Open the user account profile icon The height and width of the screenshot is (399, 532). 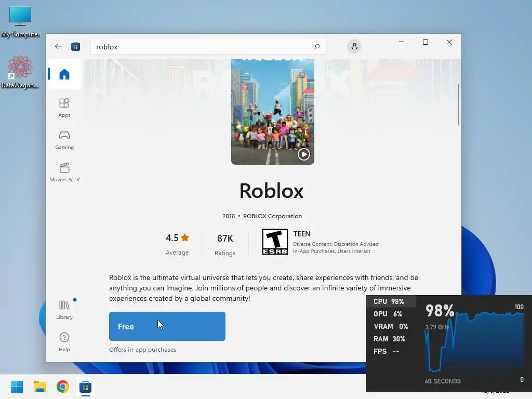tap(354, 46)
